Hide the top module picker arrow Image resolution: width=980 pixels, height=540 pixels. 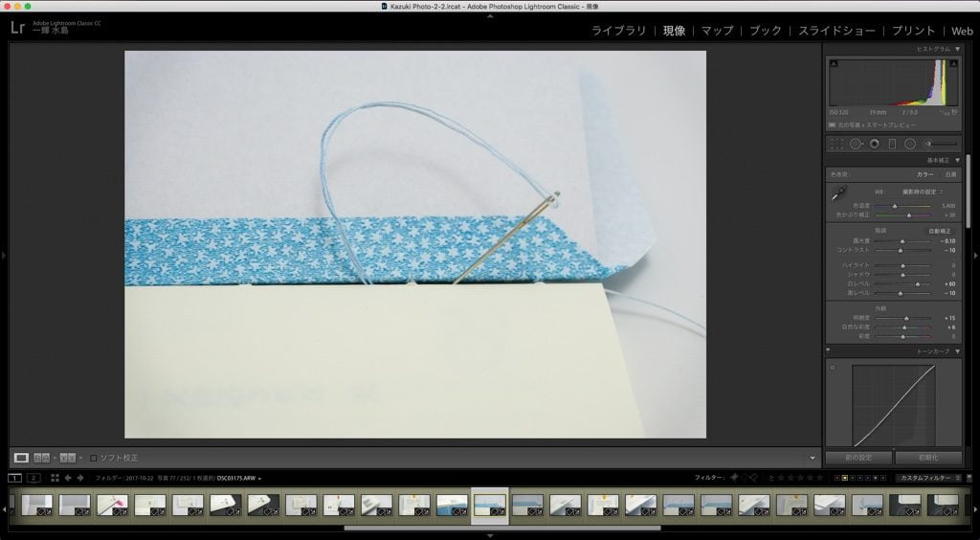click(490, 15)
